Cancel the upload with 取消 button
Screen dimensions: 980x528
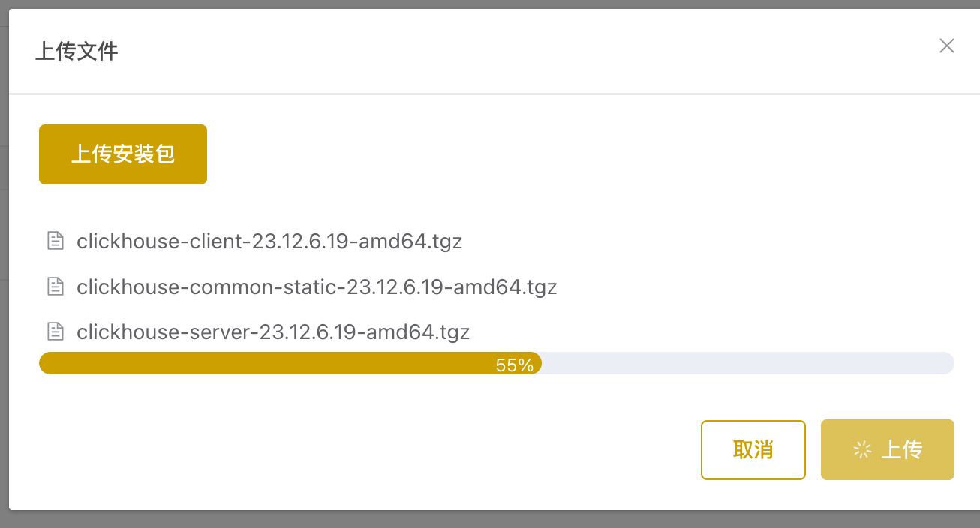coord(753,449)
